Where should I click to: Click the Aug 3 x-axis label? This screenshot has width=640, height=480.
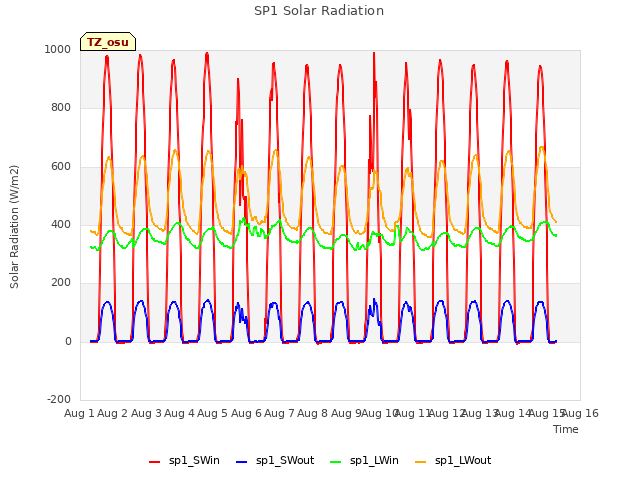click(146, 413)
